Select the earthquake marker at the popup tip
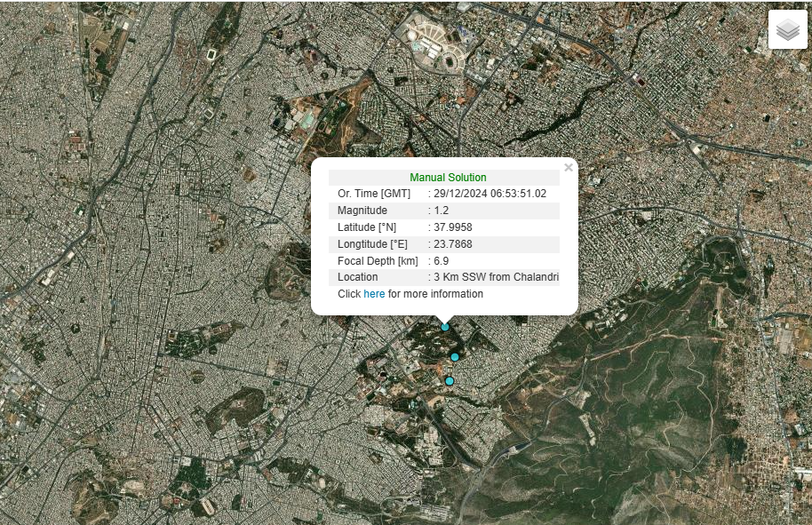 coord(445,327)
